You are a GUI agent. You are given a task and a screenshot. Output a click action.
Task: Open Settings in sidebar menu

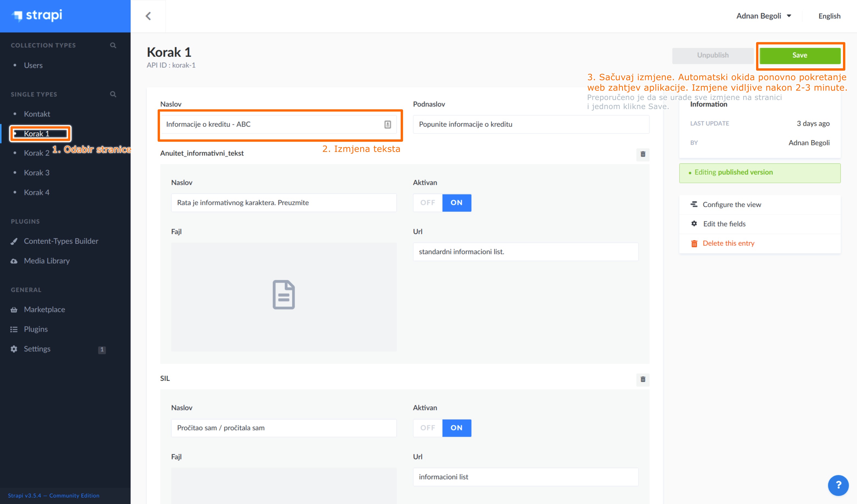coord(37,349)
